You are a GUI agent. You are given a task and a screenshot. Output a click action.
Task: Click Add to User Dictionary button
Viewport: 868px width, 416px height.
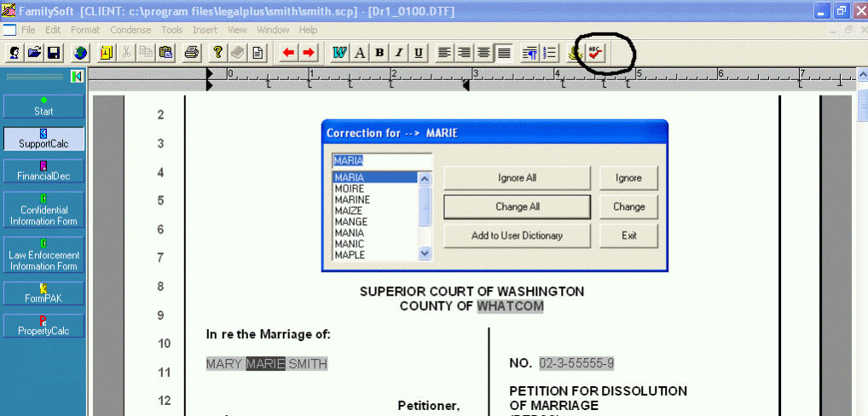coord(517,235)
